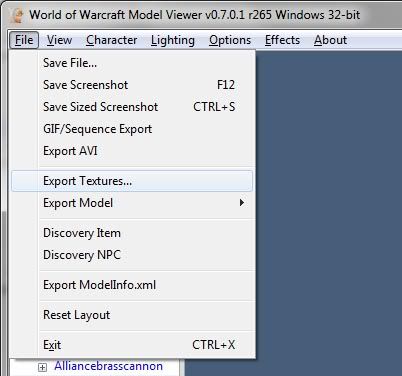The height and width of the screenshot is (376, 402).
Task: Choose Exit from File menu
Action: (132, 345)
